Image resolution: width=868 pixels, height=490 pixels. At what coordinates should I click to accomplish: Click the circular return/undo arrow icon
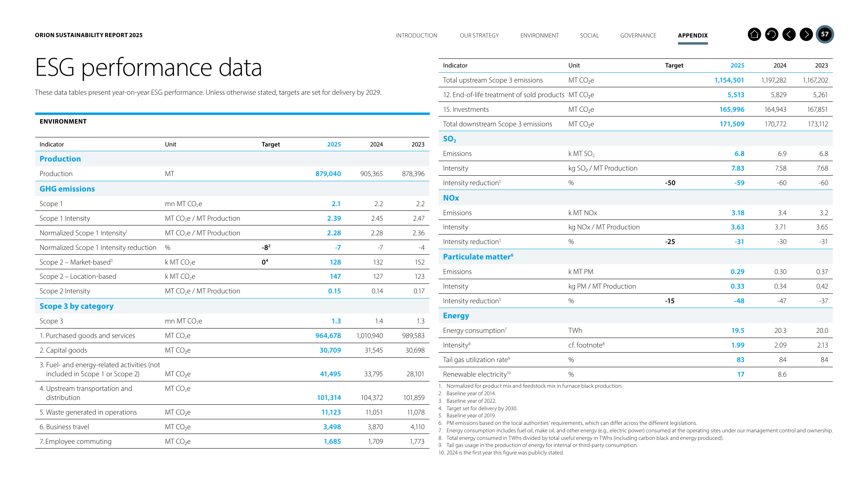(x=772, y=35)
